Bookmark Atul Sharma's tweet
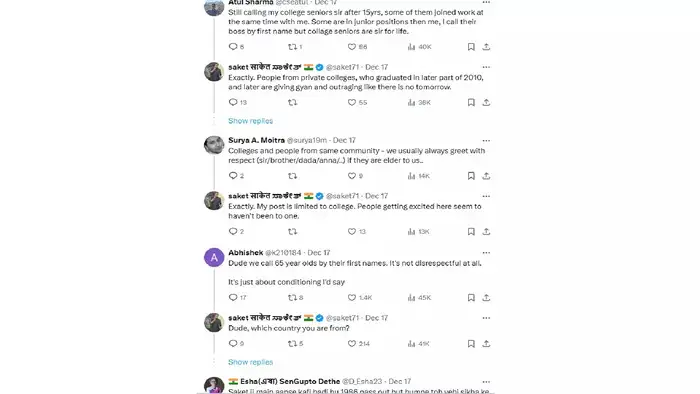The image size is (700, 394). click(471, 47)
